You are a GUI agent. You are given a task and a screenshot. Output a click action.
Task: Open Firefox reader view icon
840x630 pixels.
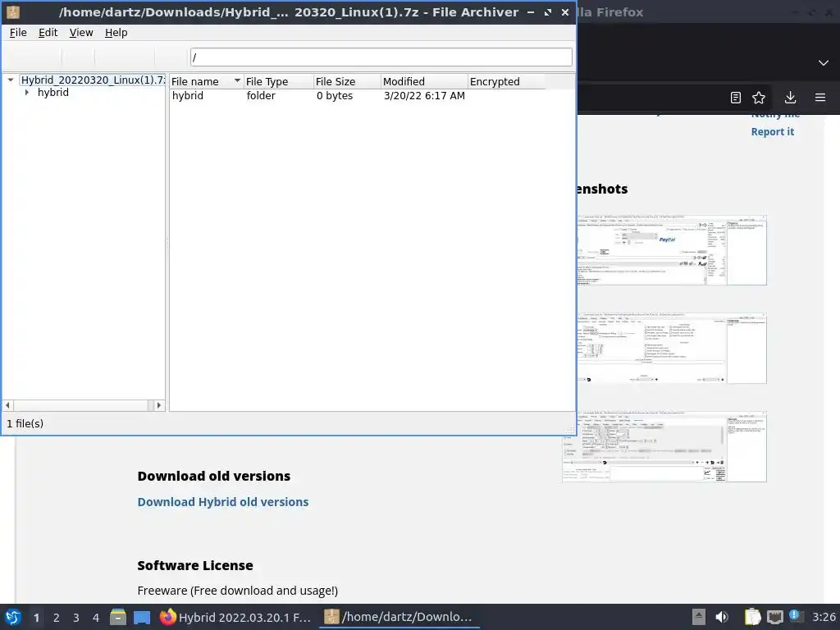click(x=736, y=98)
